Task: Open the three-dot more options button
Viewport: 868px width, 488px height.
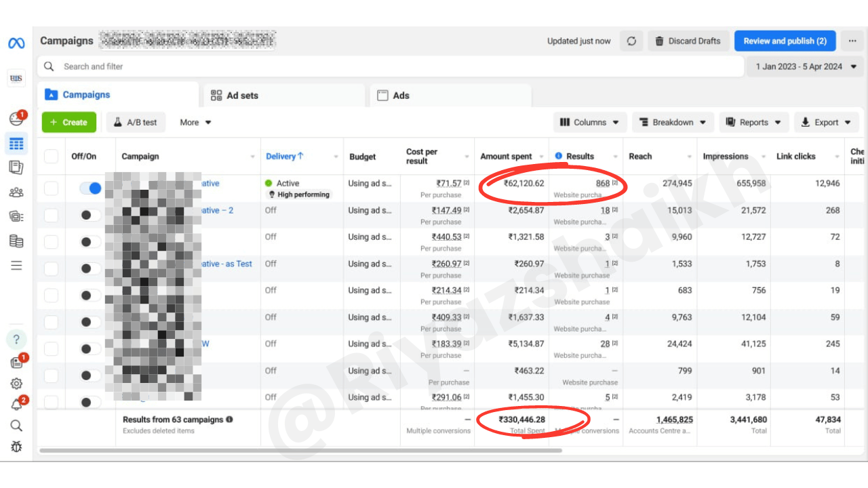Action: (x=852, y=41)
